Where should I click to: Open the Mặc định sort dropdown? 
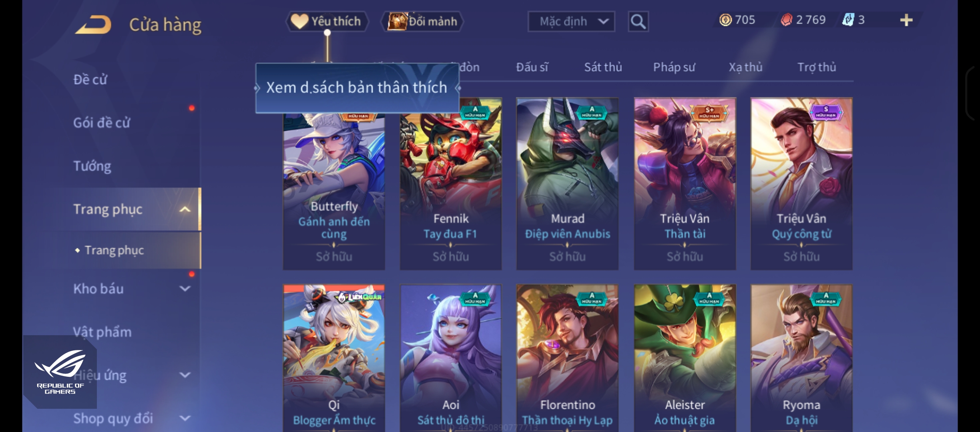click(x=571, y=22)
